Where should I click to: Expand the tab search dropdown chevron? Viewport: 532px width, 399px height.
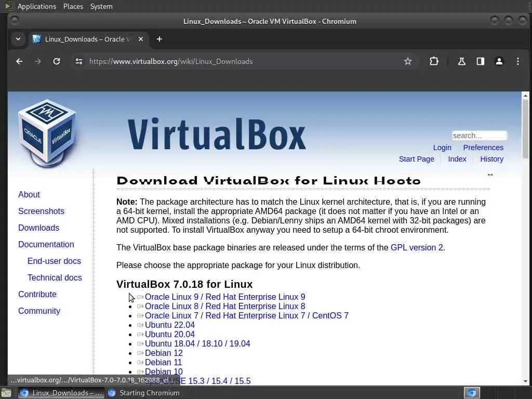click(18, 39)
